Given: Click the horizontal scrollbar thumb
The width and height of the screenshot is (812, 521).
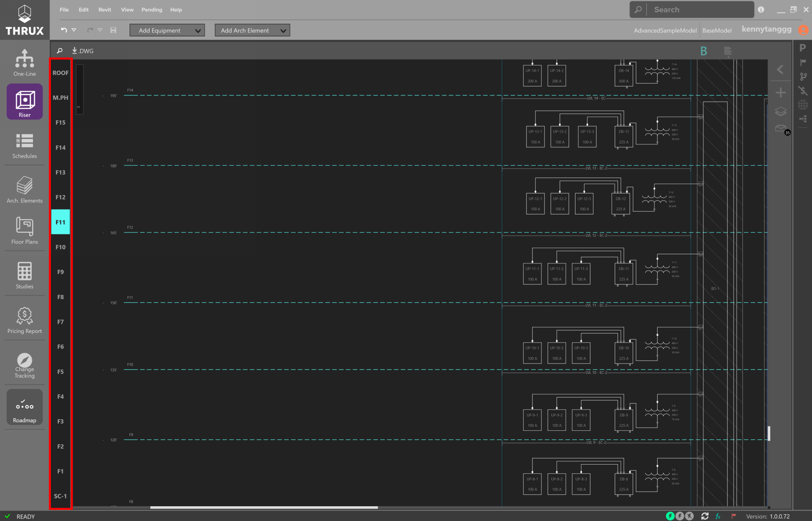Looking at the screenshot, I should click(x=264, y=507).
